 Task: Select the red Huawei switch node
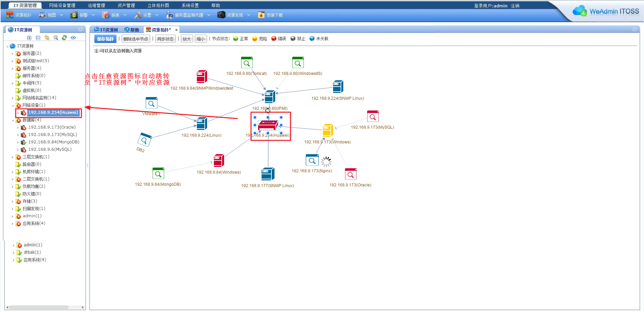(x=268, y=126)
